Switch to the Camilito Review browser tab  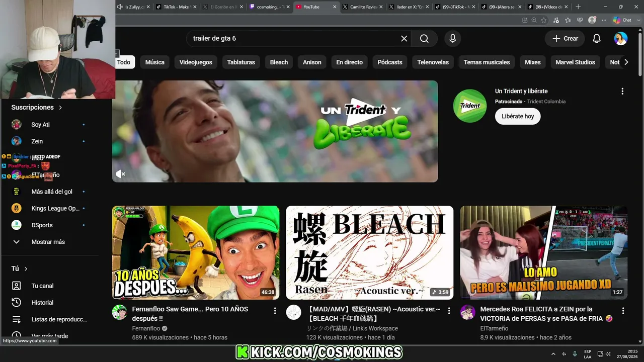362,7
